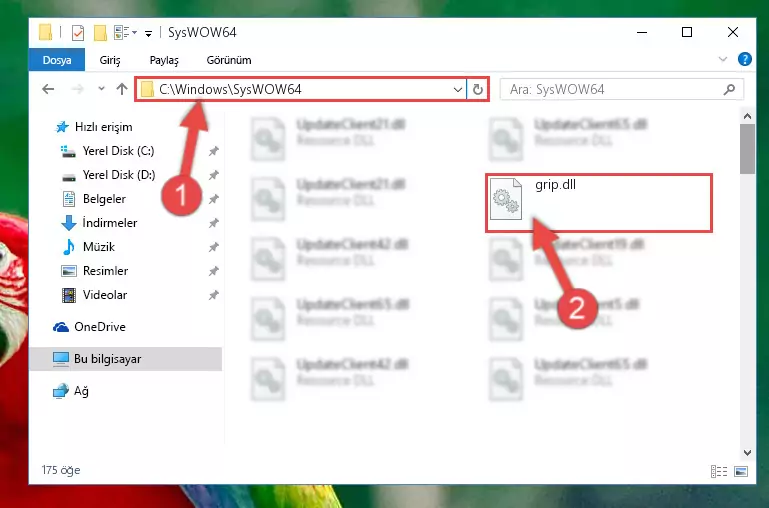Viewport: 769px width, 508px height.
Task: Open the Dosya menu
Action: pyautogui.click(x=57, y=60)
